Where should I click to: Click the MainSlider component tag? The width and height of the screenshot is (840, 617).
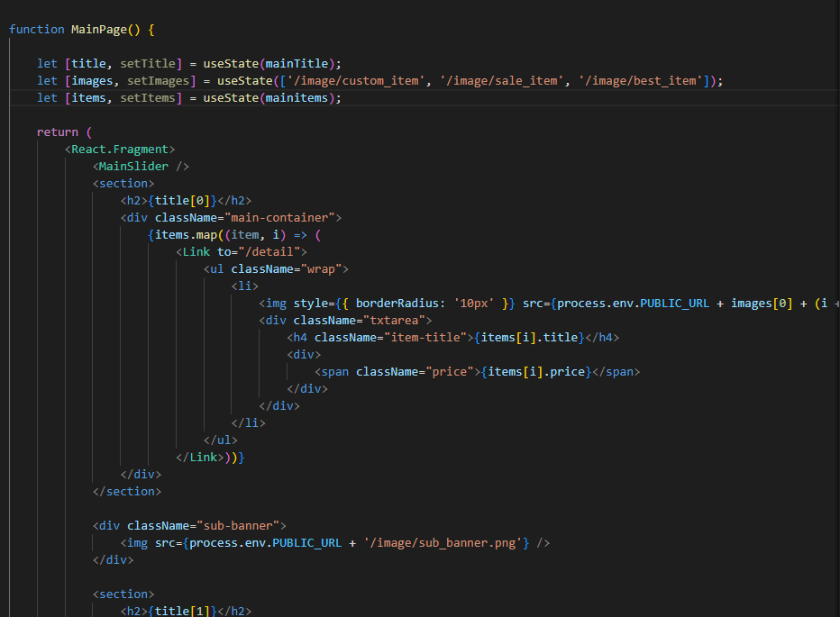tap(141, 167)
